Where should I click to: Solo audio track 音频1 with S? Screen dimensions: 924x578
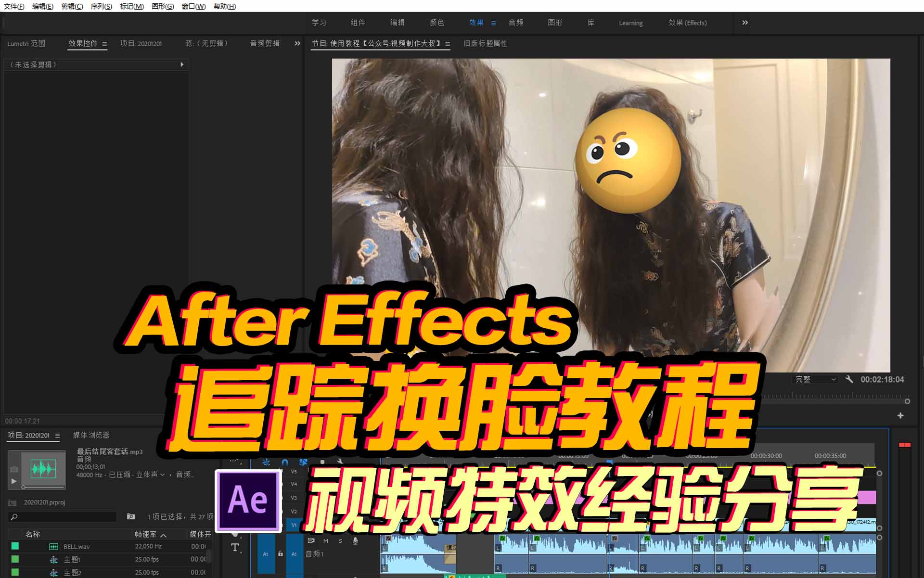pyautogui.click(x=340, y=541)
